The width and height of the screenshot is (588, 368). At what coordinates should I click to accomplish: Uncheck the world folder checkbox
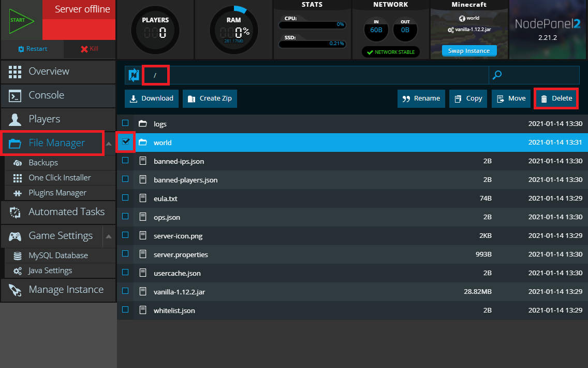tap(126, 141)
